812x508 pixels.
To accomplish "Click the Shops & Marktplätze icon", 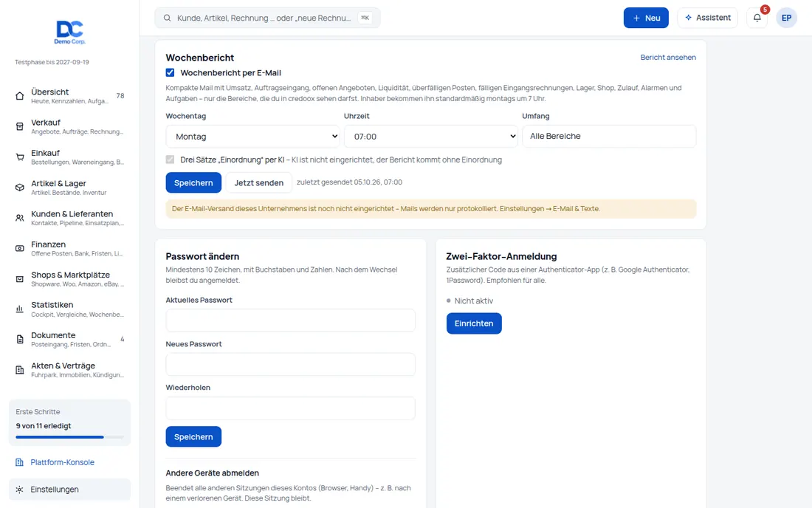I will pos(20,279).
